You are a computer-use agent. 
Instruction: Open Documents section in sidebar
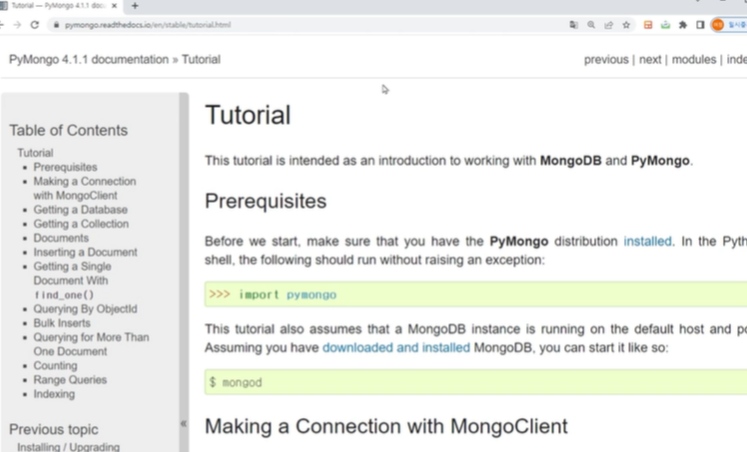tap(61, 238)
